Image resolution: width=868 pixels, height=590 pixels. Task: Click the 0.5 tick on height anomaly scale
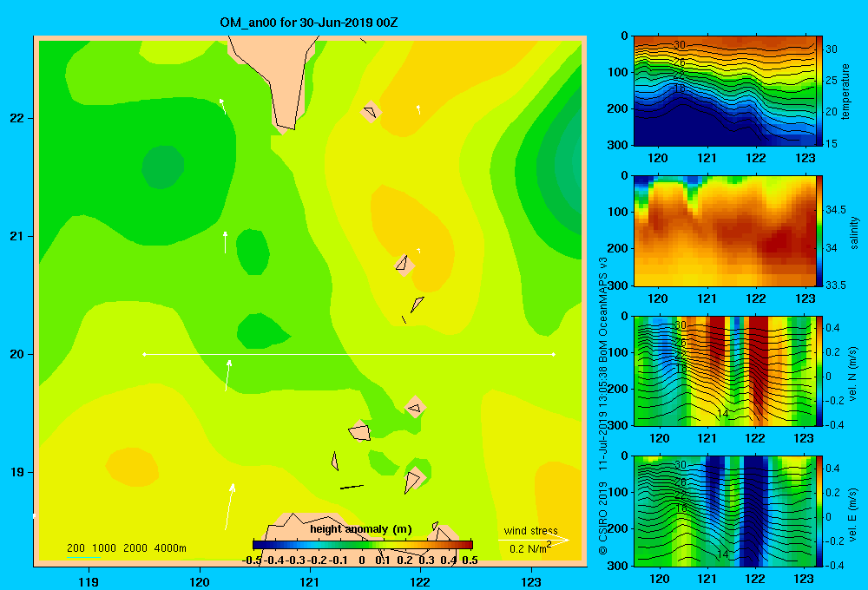pyautogui.click(x=470, y=560)
